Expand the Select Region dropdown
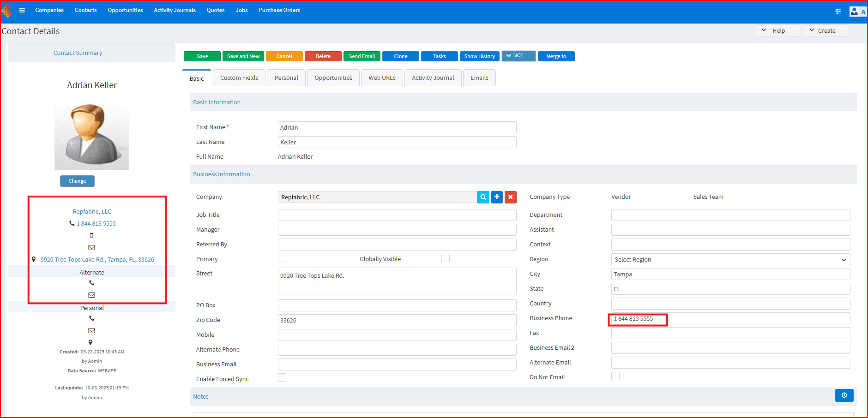868x418 pixels. click(x=730, y=260)
